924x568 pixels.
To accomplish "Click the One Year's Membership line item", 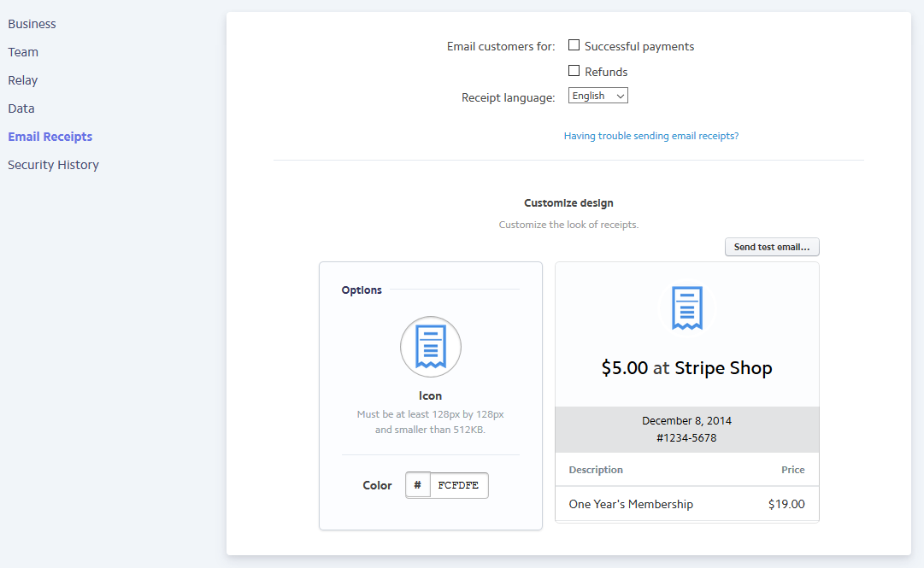I will (x=631, y=504).
